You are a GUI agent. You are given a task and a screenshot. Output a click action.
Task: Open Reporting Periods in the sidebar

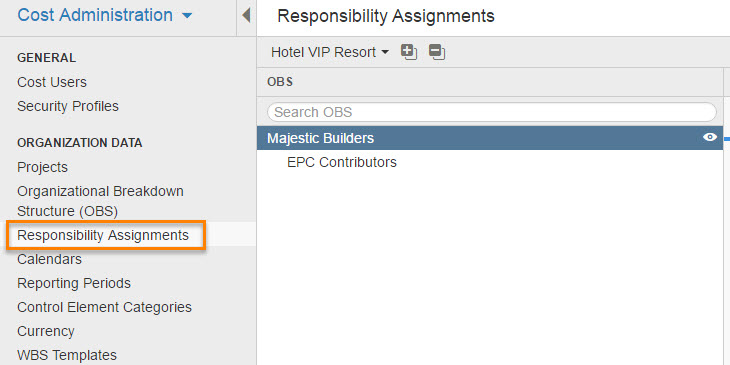pos(74,284)
